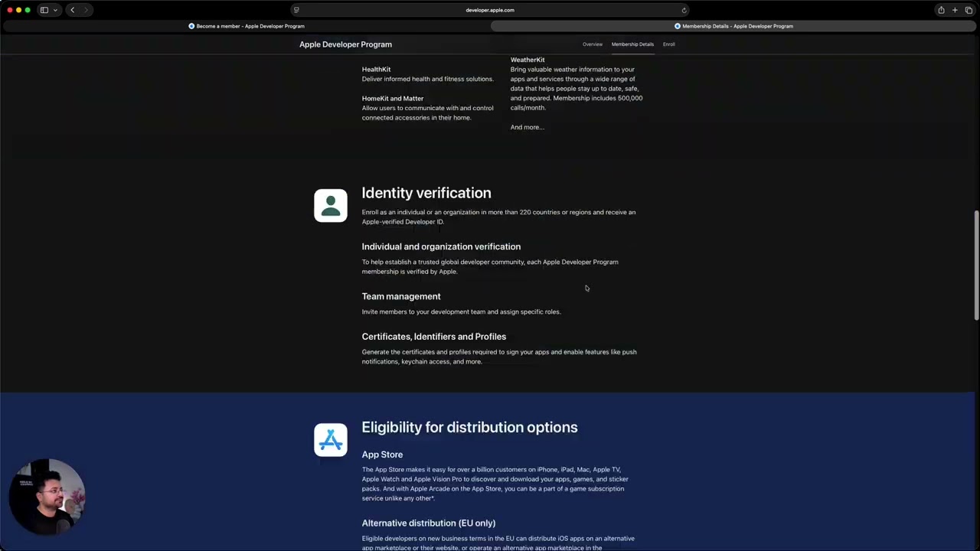Show the tab overview icon
This screenshot has height=551, width=980.
969,10
